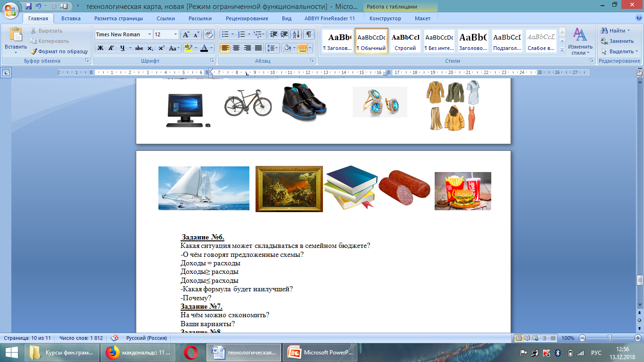
Task: Click the zoom slider handle
Action: coord(610,338)
